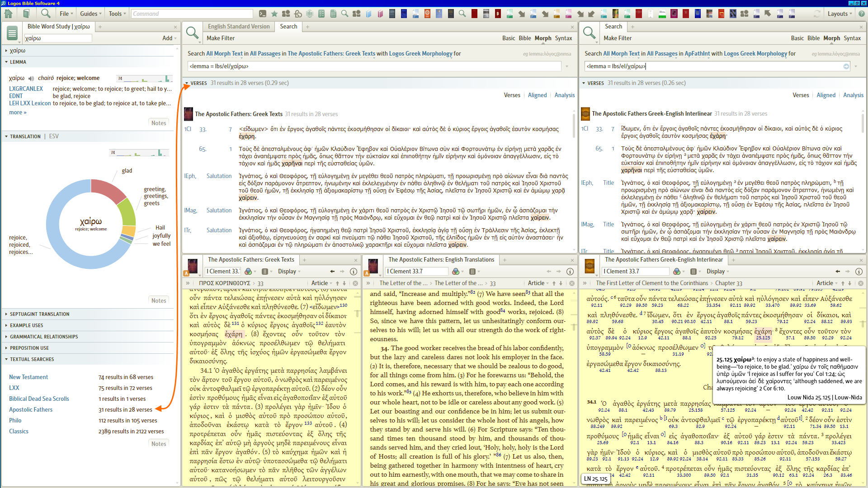Select Aligned view in middle results
Screen dimensions: 868x488
coord(537,95)
